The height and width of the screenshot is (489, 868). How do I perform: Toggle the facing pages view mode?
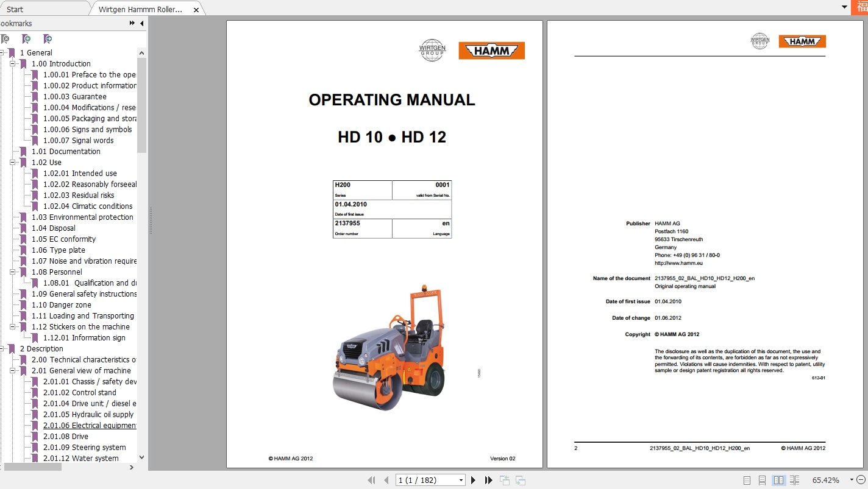coord(778,480)
